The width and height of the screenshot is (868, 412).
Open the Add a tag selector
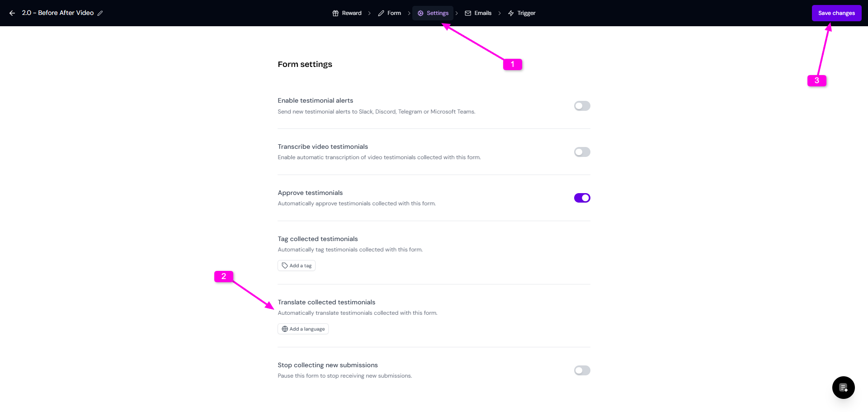pos(297,265)
